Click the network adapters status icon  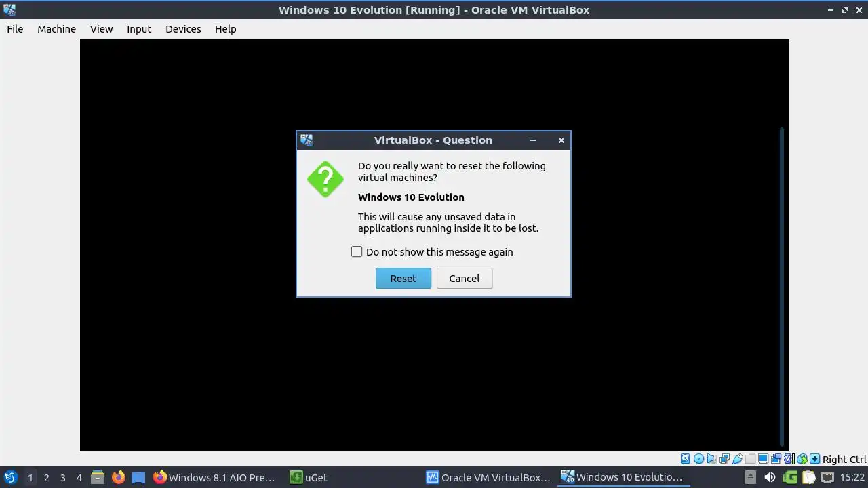[x=724, y=459]
